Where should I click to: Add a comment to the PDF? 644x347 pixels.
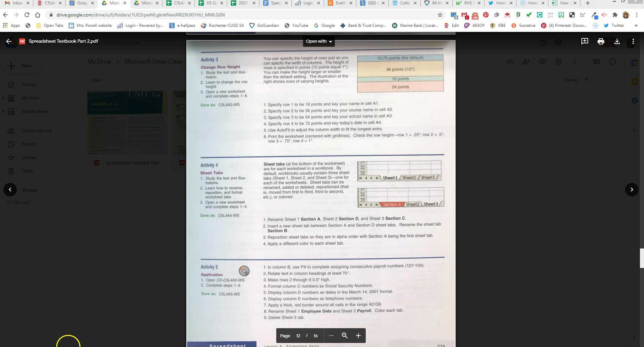pos(585,41)
